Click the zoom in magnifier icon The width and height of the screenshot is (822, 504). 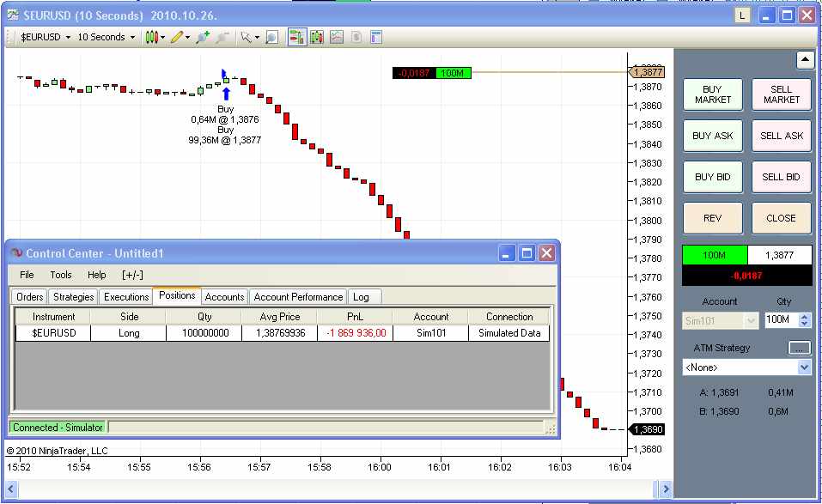tap(203, 37)
